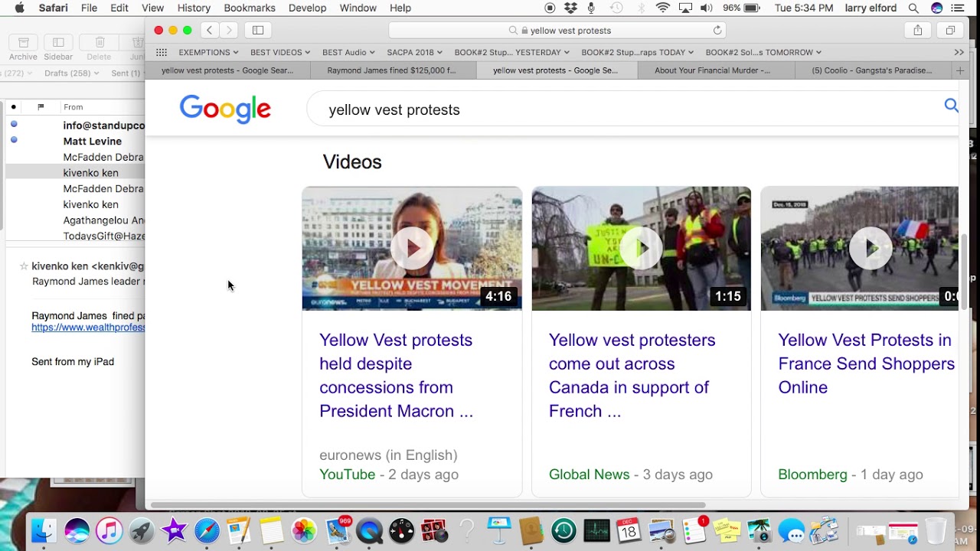The width and height of the screenshot is (980, 551).
Task: Play the euronews Yellow Vest Movement video
Action: (412, 248)
